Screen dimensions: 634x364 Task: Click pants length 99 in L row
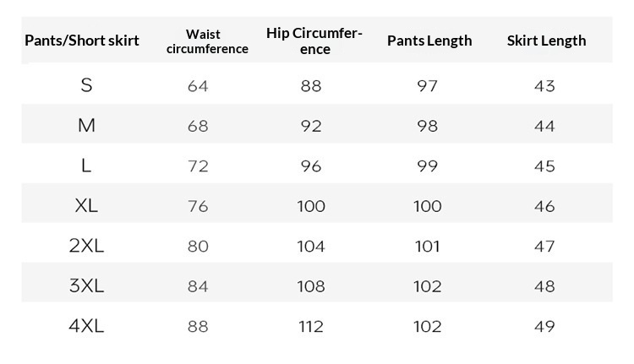pyautogui.click(x=428, y=166)
